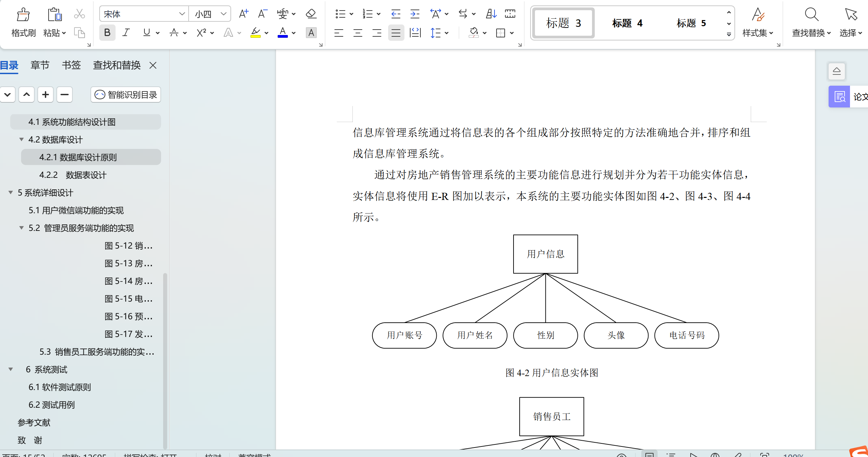Screen dimensions: 868x457
Task: Apply the 标题 4 heading style
Action: click(x=627, y=23)
